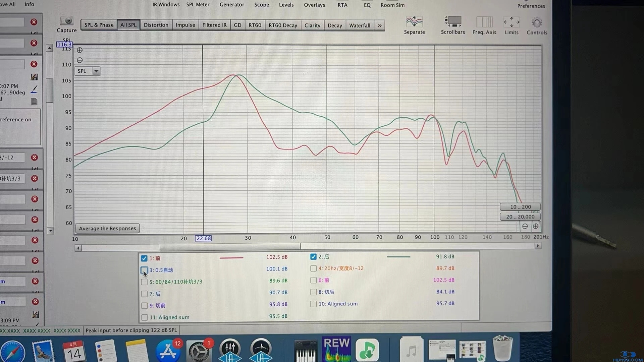644x362 pixels.
Task: Click the graph zoom-out minus icon at top left
Action: pos(80,60)
